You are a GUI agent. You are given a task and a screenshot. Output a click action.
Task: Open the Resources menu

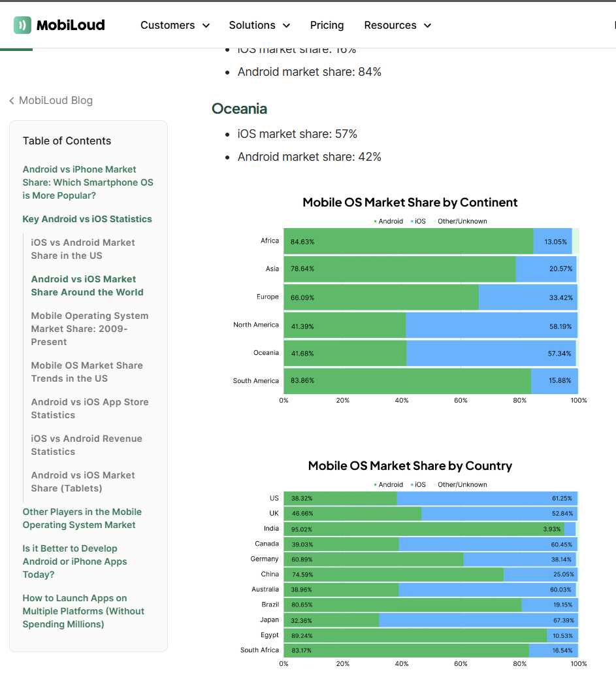390,25
